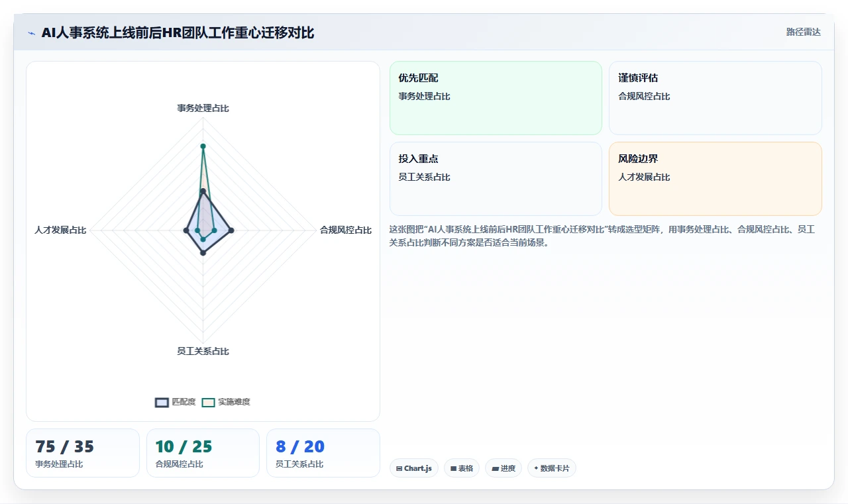
Task: Click the 合规风控占比 radar axis label
Action: tap(346, 230)
